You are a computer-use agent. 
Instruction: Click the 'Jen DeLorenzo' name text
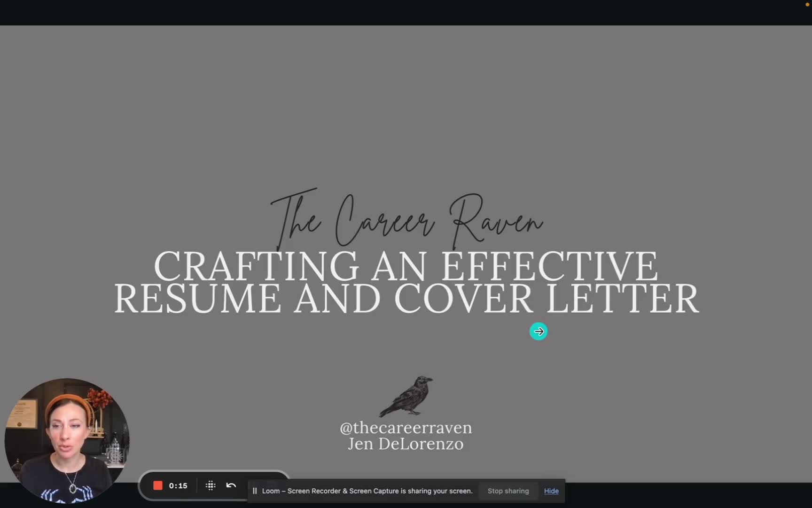pos(406,444)
